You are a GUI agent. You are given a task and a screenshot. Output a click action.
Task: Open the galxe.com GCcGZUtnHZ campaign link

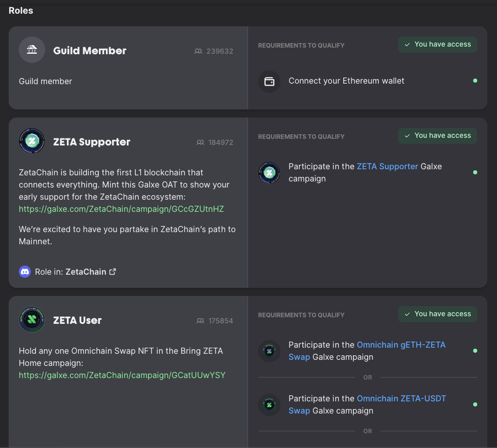pos(121,209)
